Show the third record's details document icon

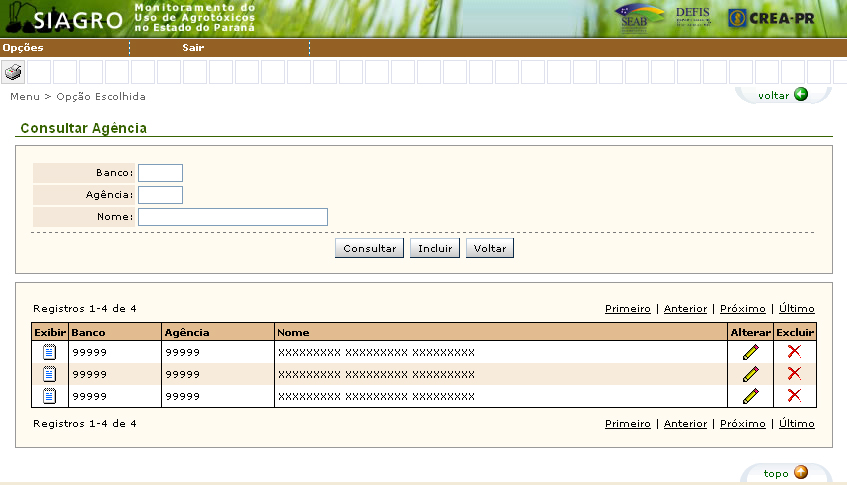click(49, 396)
